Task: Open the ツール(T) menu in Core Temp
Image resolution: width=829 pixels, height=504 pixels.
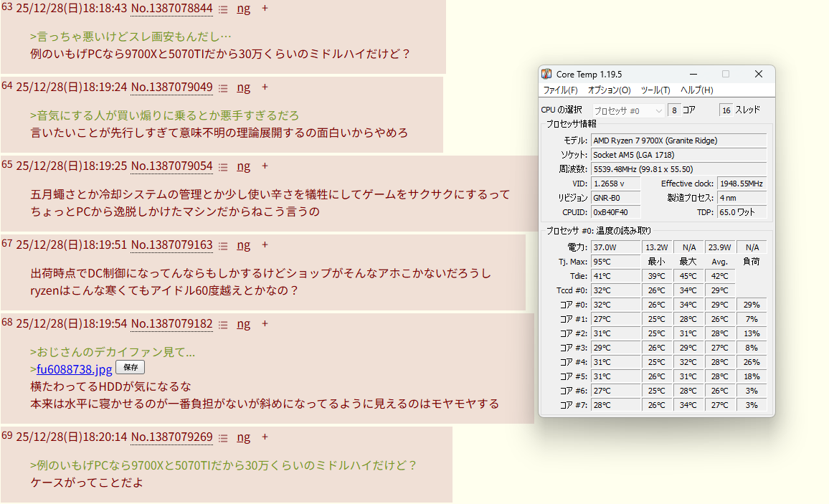Action: point(655,90)
